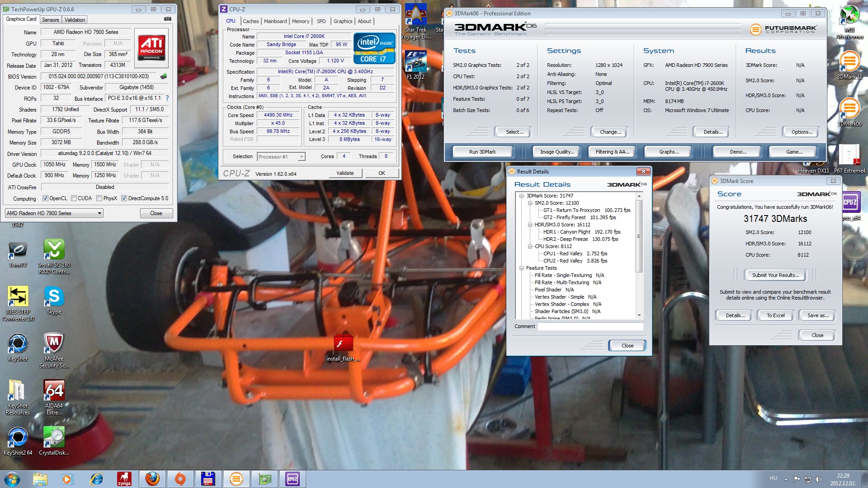
Task: Open Install SiS 180 RAID Controller shortcut
Action: tap(54, 256)
